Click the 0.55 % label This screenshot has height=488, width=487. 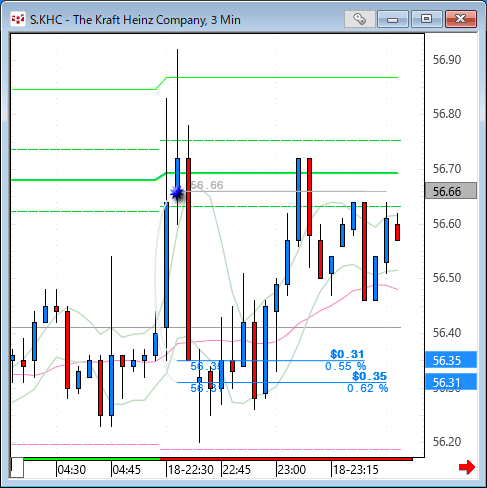tap(345, 366)
